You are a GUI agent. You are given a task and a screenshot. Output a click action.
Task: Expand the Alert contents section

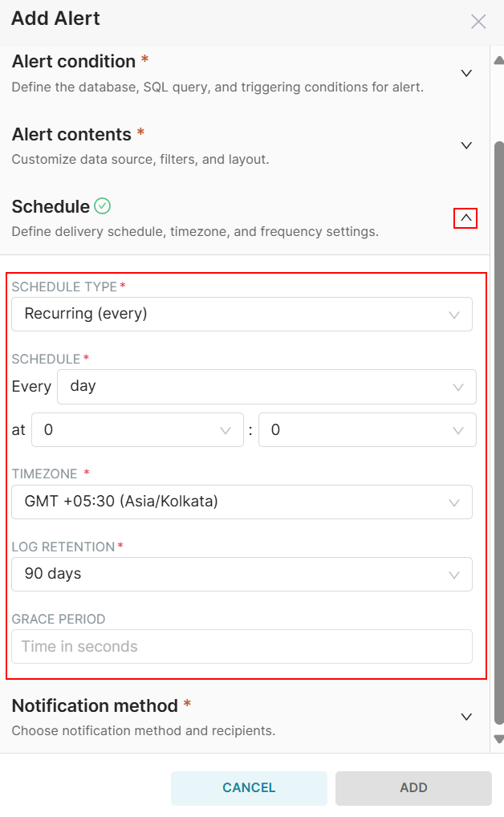(x=465, y=145)
